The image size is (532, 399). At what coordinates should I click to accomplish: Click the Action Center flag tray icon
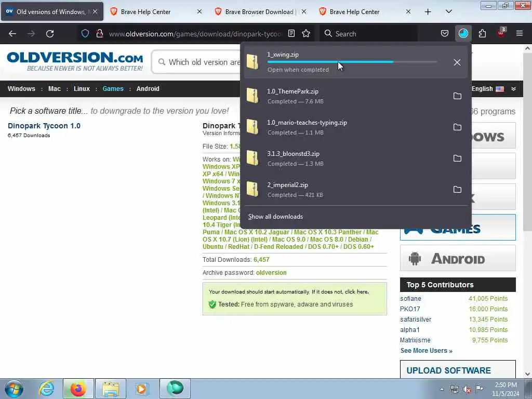(479, 389)
